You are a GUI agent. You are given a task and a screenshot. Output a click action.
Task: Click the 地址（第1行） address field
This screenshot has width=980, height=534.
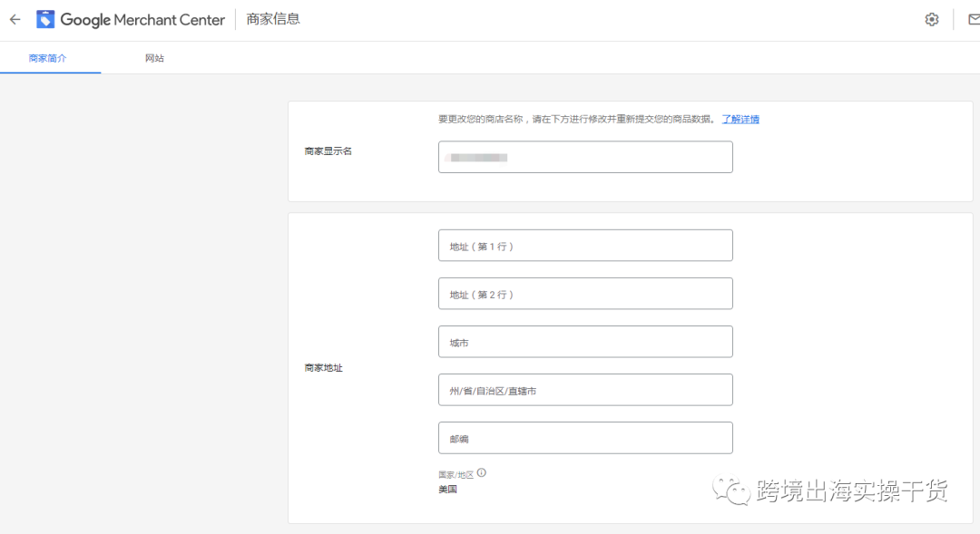[x=585, y=245]
